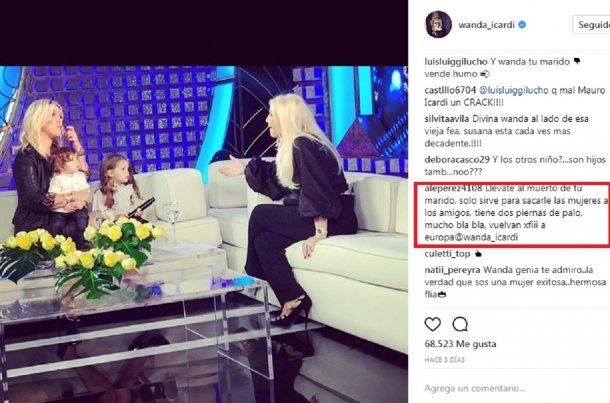
Task: View the 68,523 Me gusta likes list
Action: (460, 344)
